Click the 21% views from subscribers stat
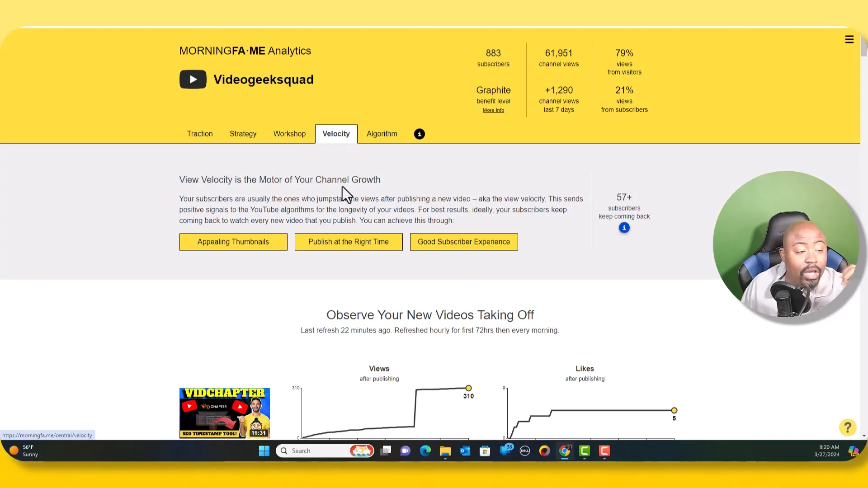 tap(624, 99)
